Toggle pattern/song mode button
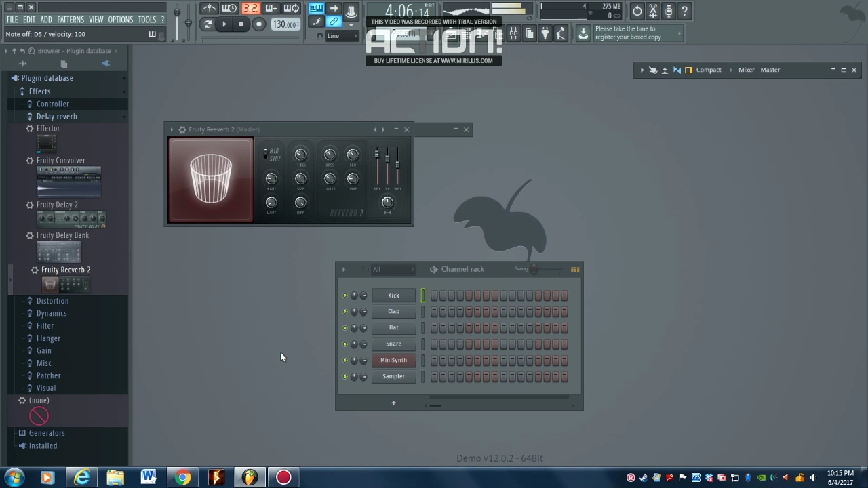 click(208, 24)
